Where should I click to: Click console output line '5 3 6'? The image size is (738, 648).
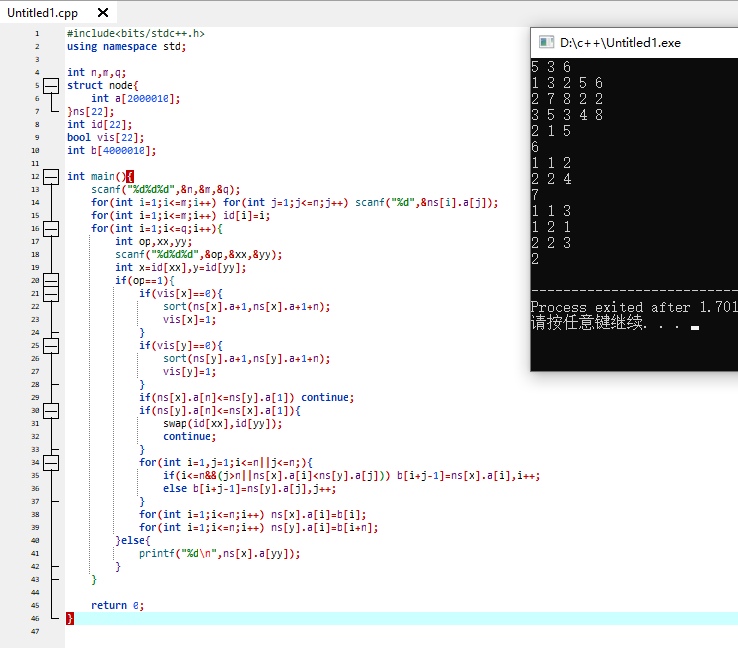tap(551, 67)
